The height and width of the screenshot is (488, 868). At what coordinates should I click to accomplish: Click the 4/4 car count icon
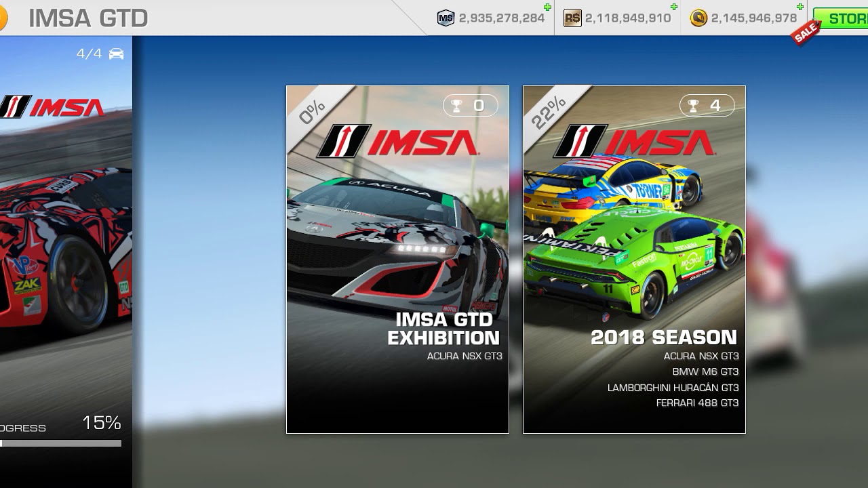(117, 54)
